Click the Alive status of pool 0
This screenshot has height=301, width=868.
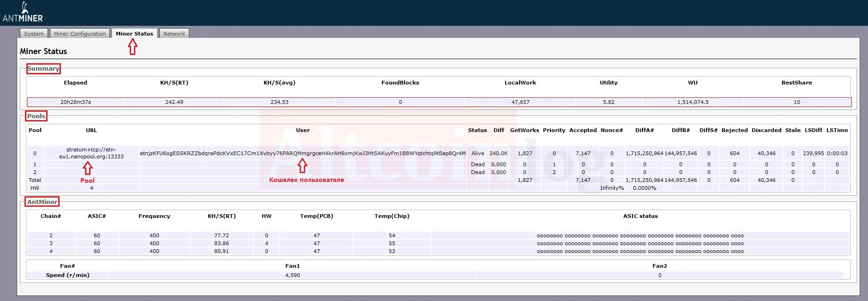[478, 153]
